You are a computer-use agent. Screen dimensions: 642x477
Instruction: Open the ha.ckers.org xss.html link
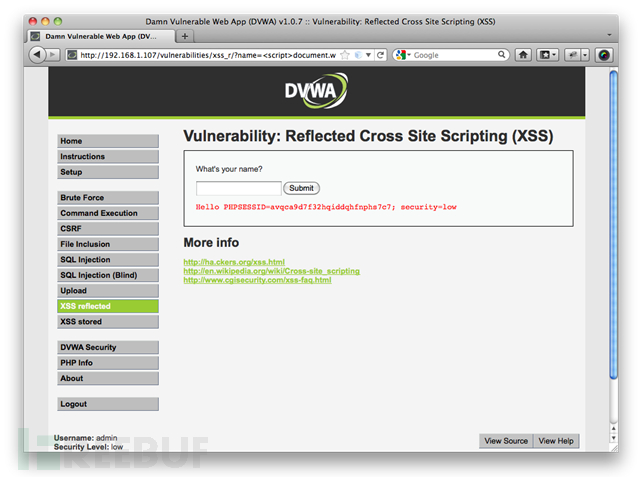234,262
